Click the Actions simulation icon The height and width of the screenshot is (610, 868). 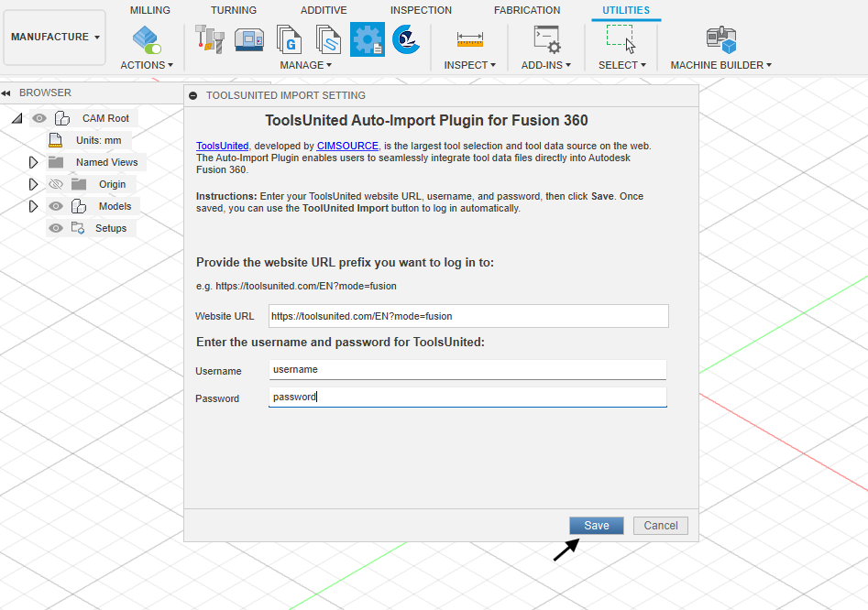coord(147,40)
